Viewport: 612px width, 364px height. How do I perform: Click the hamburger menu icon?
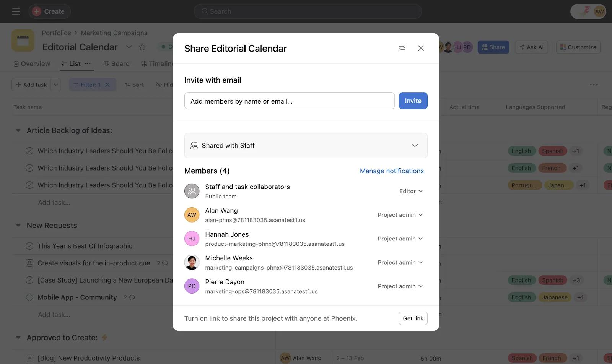point(16,11)
